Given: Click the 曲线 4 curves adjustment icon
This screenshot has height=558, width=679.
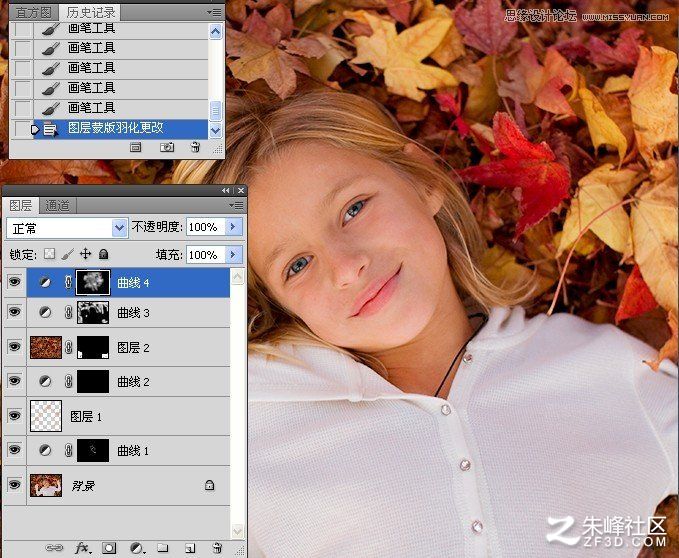Looking at the screenshot, I should 45,282.
